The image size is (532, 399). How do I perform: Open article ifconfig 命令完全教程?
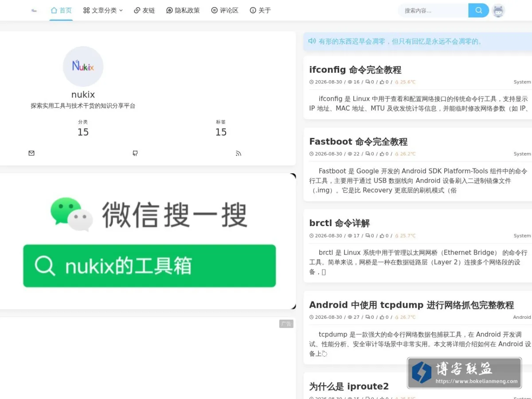click(355, 70)
